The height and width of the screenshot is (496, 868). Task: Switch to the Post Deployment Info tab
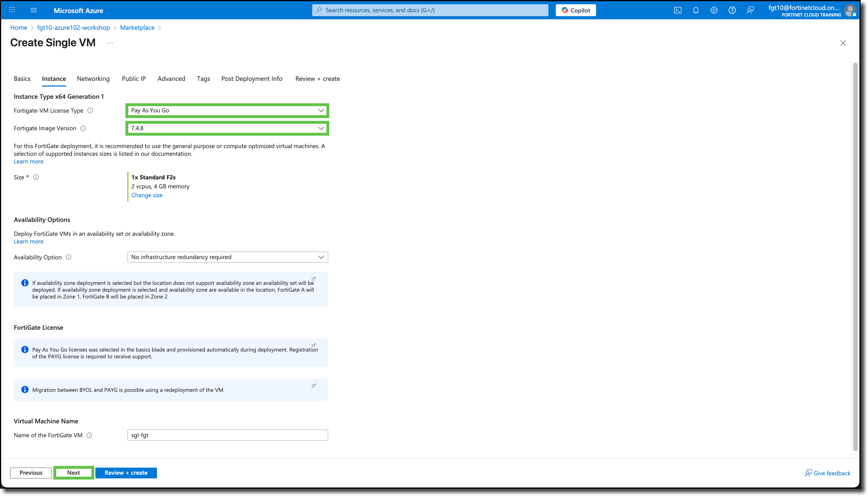(252, 78)
